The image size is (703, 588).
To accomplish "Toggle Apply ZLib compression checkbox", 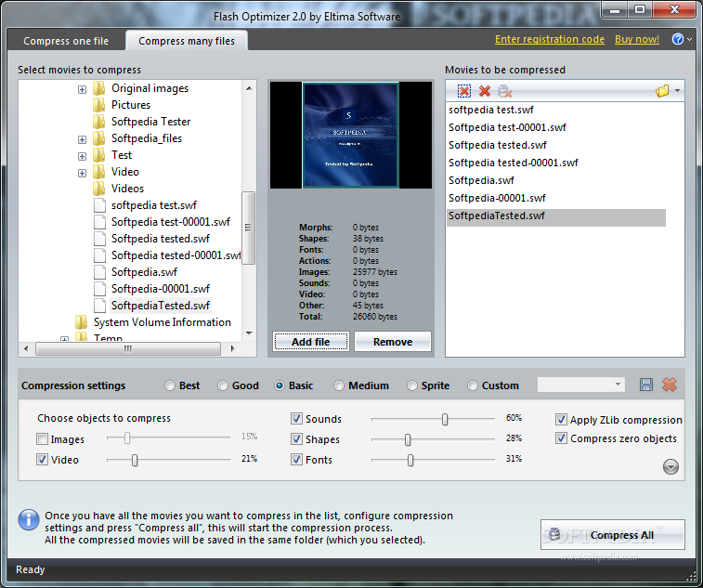I will [x=561, y=420].
